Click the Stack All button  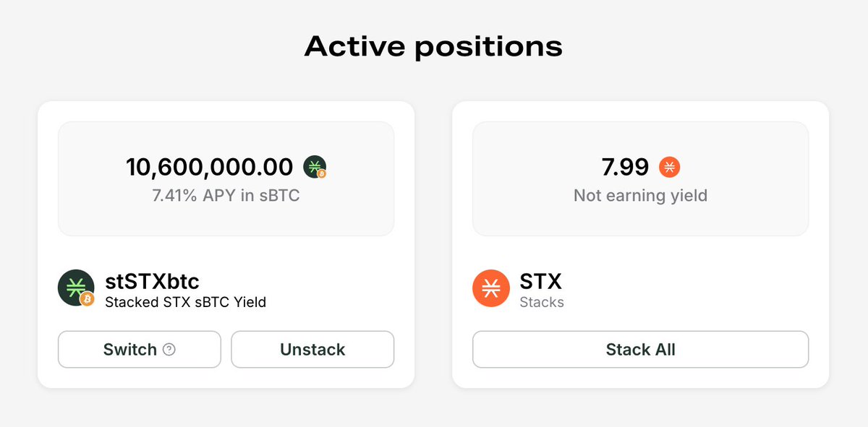(x=640, y=350)
